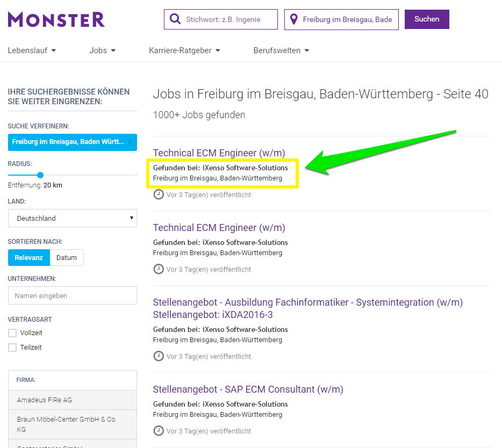502x448 pixels.
Task: Expand the Berufswelten menu
Action: click(279, 50)
